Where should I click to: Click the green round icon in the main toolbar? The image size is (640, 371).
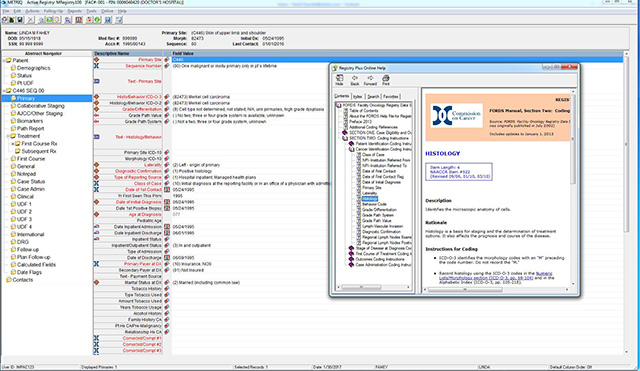[98, 20]
